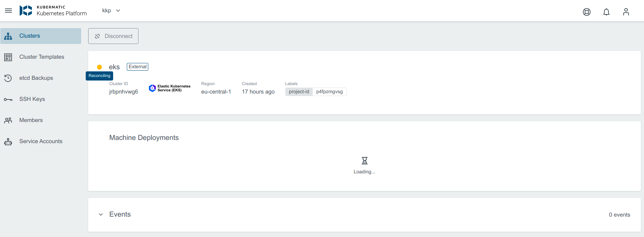
Task: Disconnect the external cluster
Action: 113,36
